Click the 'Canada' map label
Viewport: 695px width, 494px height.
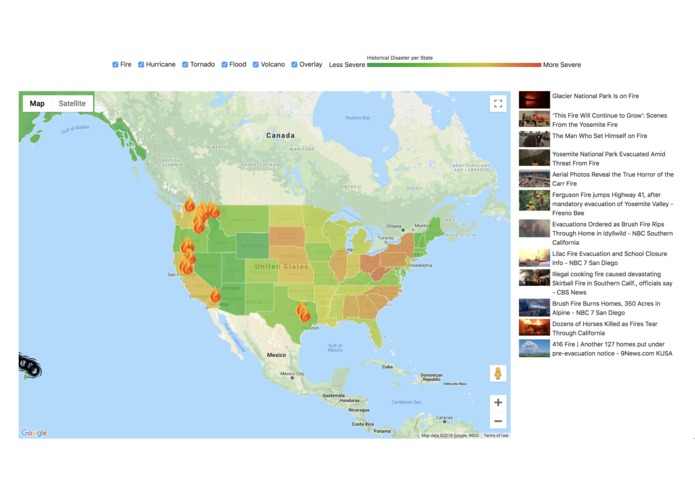[280, 135]
